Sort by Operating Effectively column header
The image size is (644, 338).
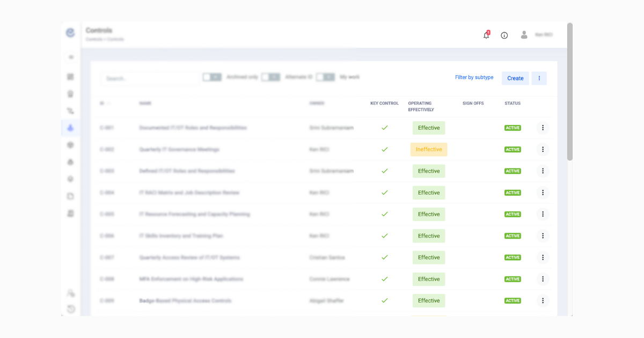[x=421, y=106]
